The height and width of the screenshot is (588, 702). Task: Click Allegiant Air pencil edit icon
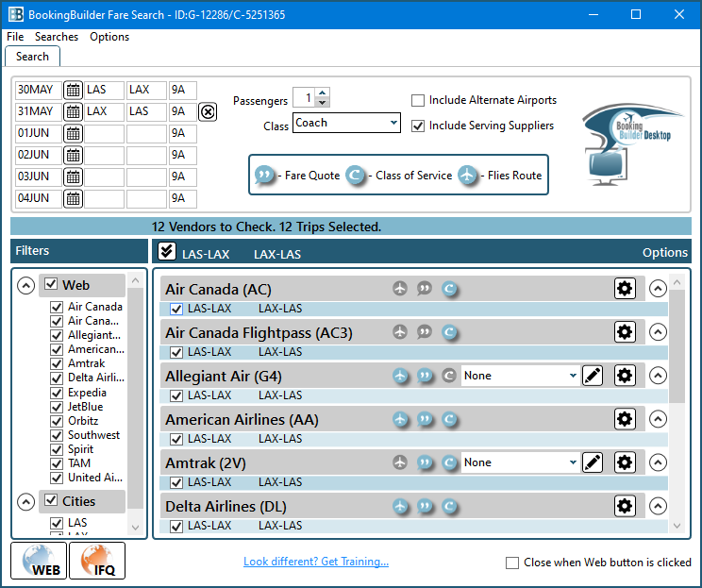click(592, 376)
